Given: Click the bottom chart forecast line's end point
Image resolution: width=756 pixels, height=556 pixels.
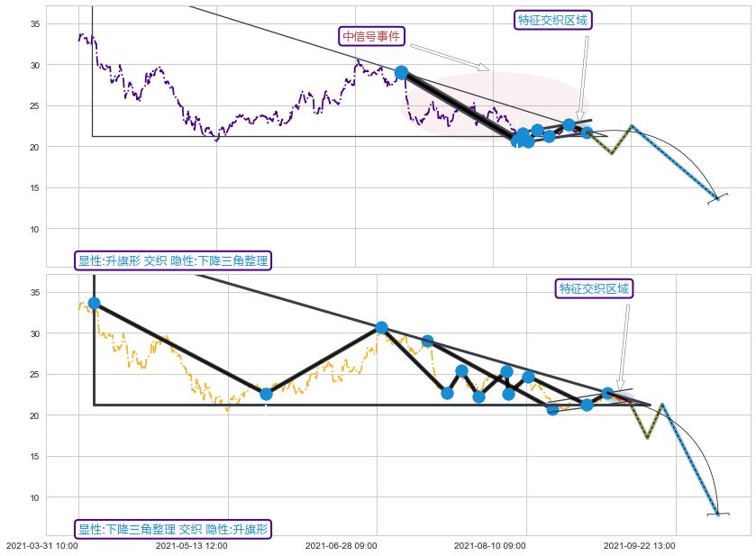Looking at the screenshot, I should pyautogui.click(x=718, y=514).
